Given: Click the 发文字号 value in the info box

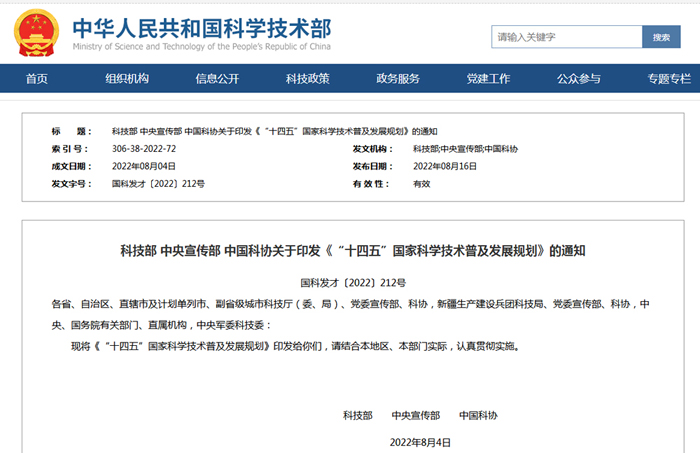Looking at the screenshot, I should pos(158,183).
